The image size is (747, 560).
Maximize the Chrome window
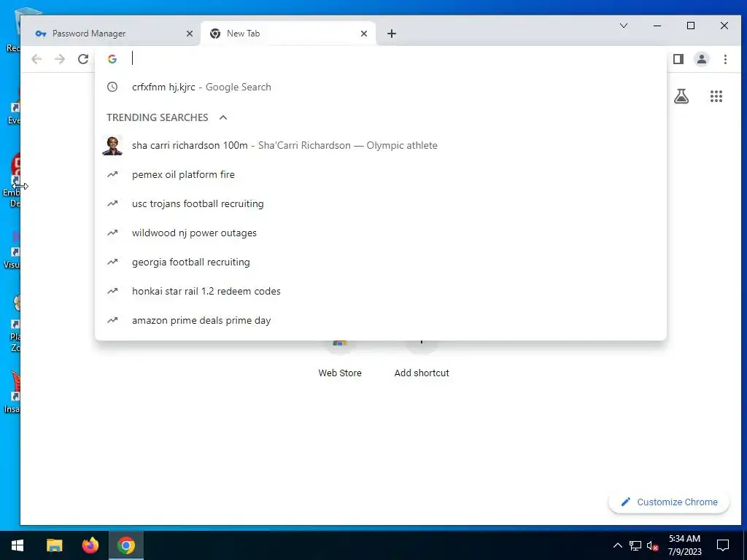691,26
